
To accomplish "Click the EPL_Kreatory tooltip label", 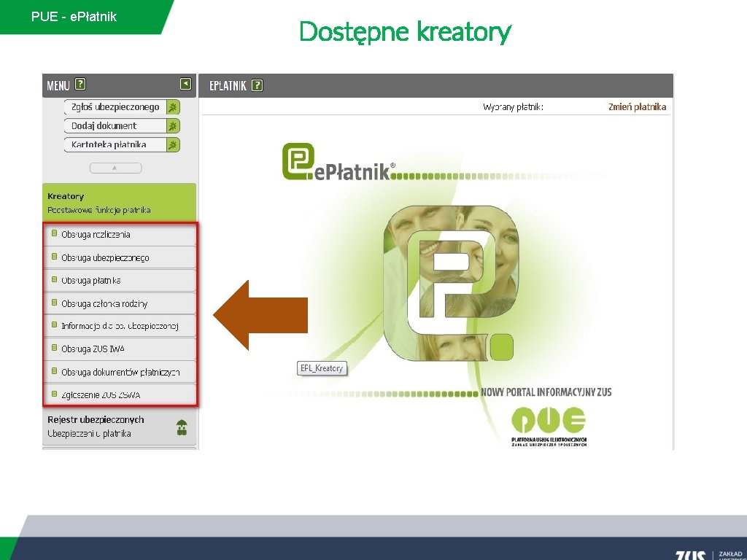I will tap(322, 368).
